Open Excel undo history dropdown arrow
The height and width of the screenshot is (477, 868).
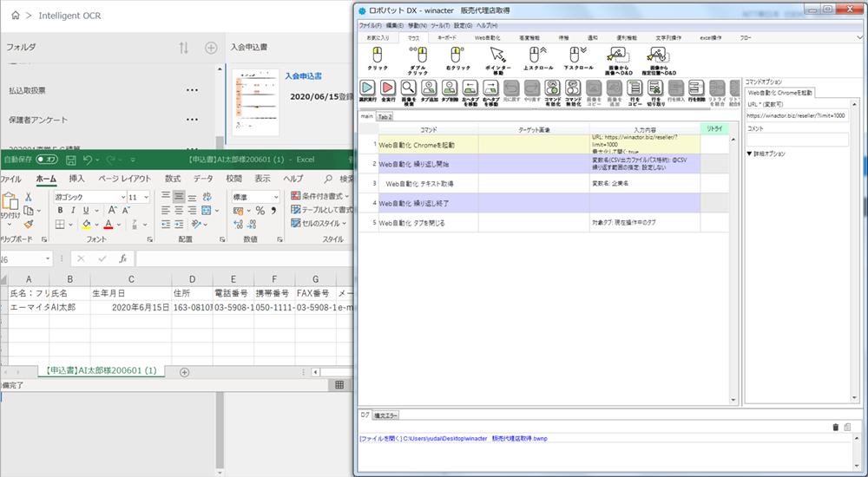click(x=97, y=160)
